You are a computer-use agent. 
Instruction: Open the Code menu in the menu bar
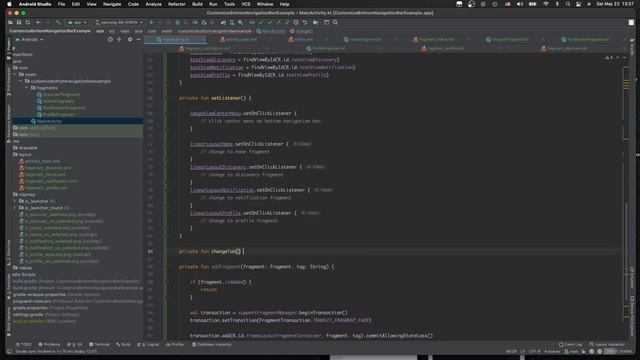click(133, 4)
